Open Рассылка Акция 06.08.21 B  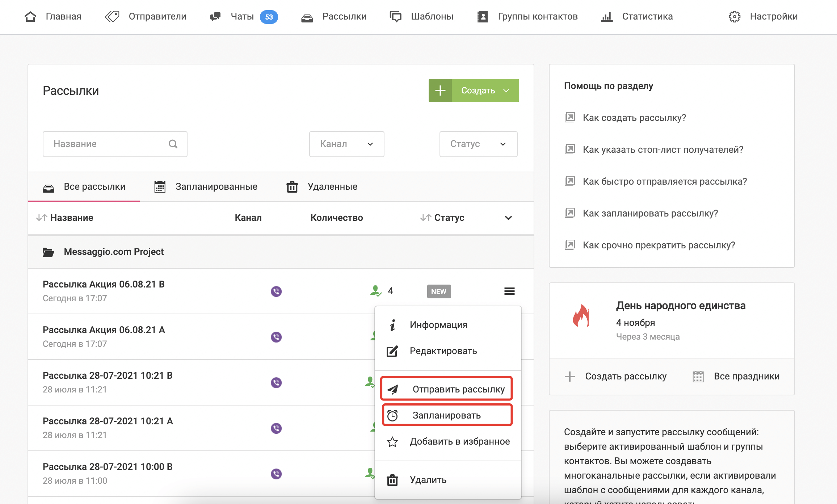coord(104,284)
